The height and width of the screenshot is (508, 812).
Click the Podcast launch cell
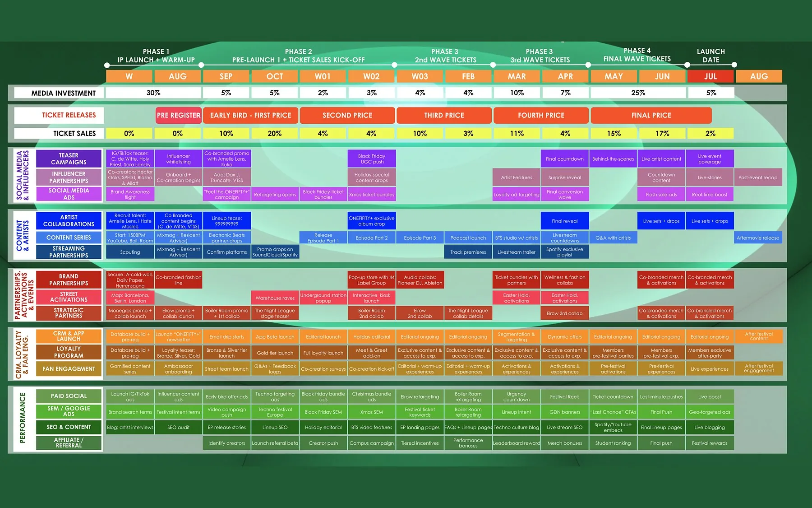468,238
